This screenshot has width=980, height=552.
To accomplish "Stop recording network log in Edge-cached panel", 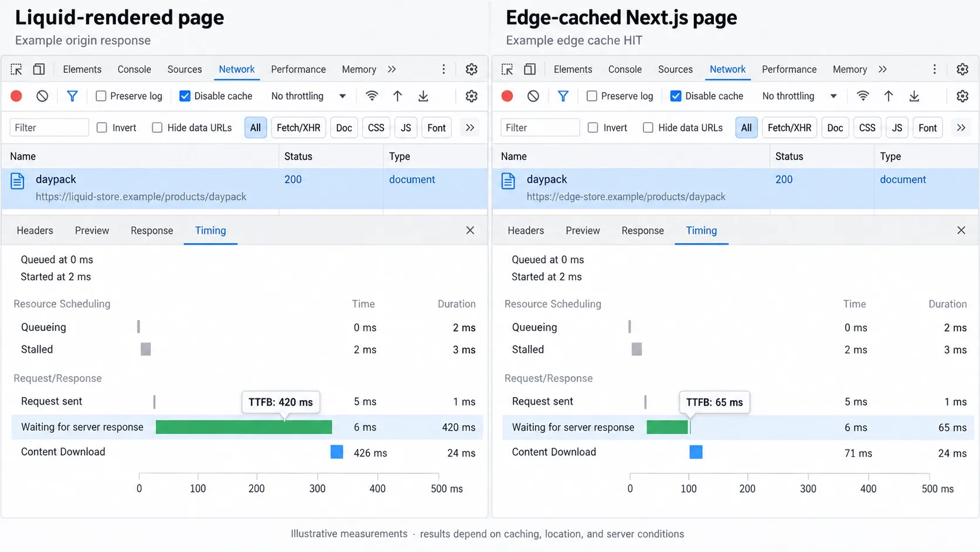I will click(x=508, y=96).
